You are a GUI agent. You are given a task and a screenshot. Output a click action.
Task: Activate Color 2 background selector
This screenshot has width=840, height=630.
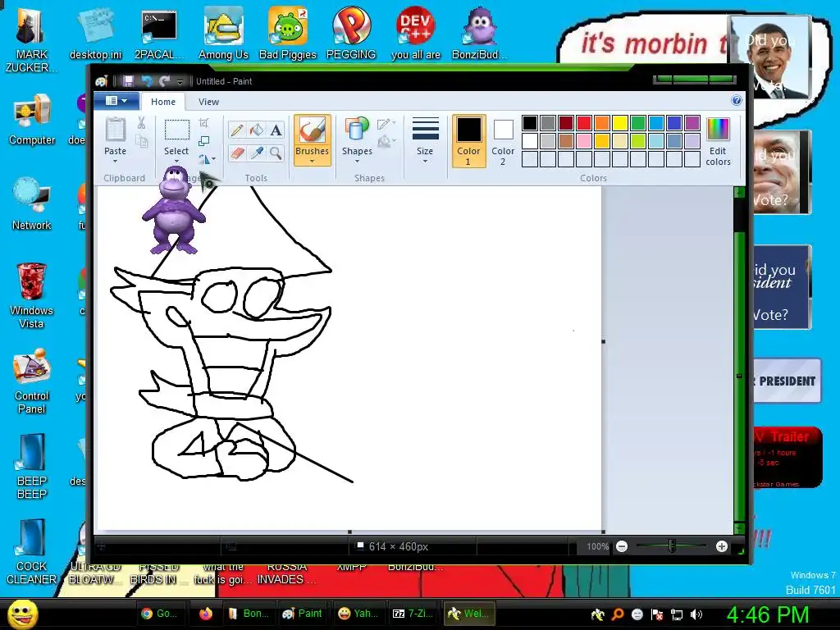click(x=503, y=141)
